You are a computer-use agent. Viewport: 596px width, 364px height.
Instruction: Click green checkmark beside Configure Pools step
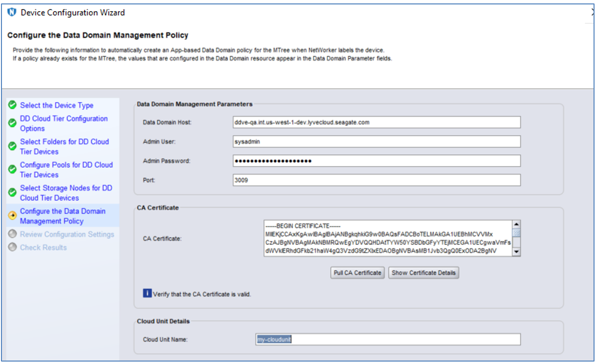12,169
